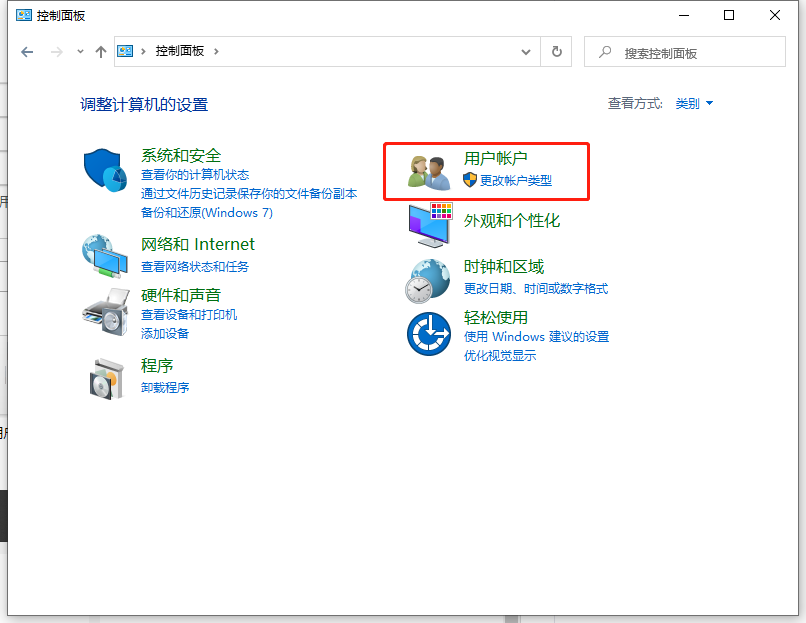806x623 pixels.
Task: Open the 轻松使用 accessibility icon
Action: point(428,332)
